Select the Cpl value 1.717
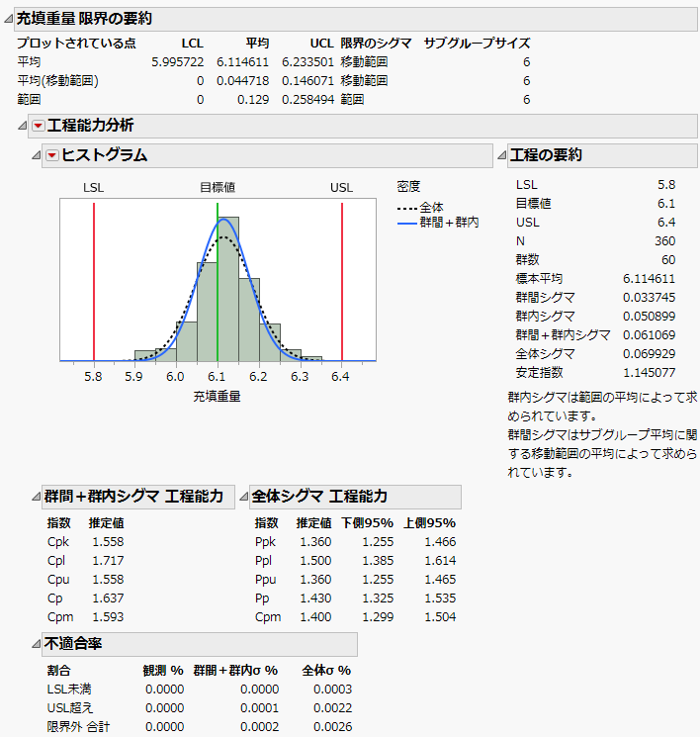This screenshot has height=737, width=700. pyautogui.click(x=108, y=561)
